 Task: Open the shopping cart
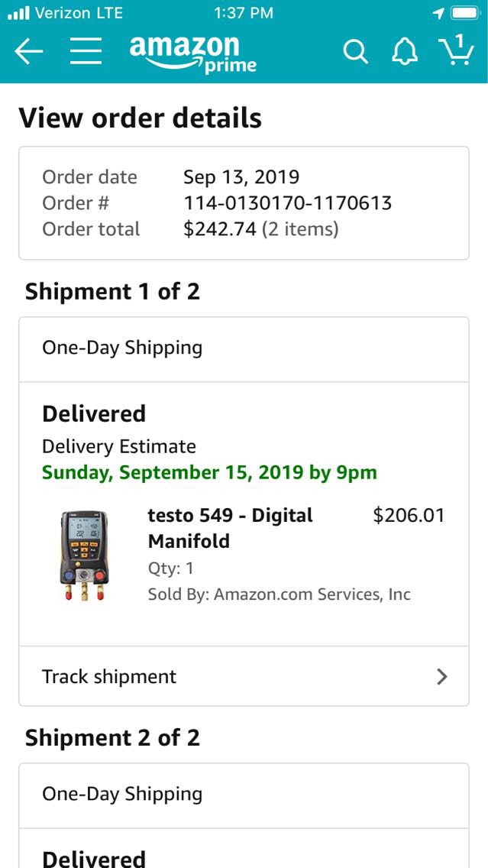(x=457, y=50)
